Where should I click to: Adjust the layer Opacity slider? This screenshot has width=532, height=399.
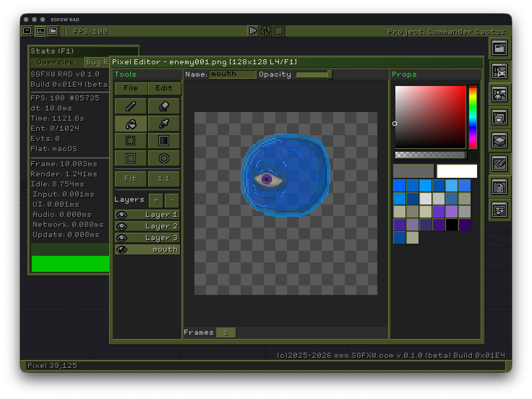(x=314, y=74)
